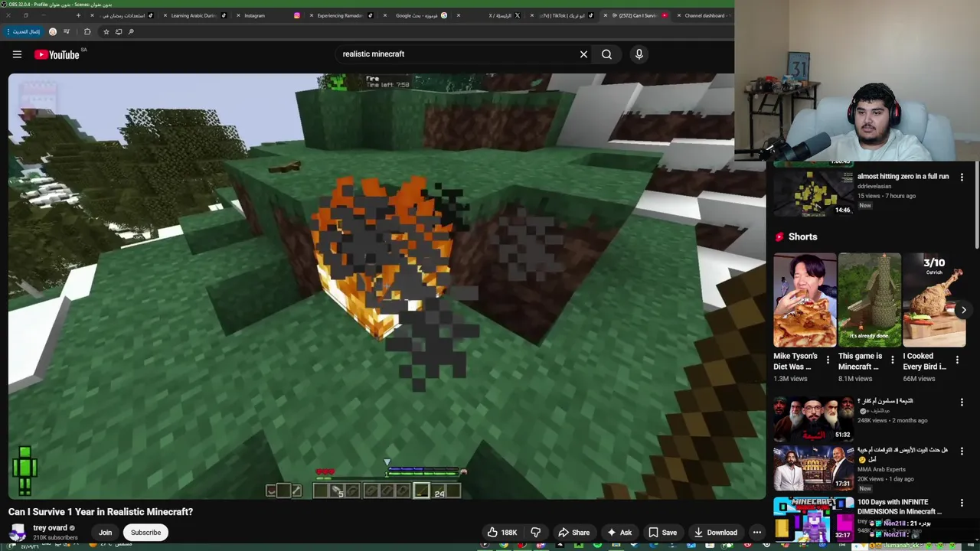Download the video

point(715,533)
